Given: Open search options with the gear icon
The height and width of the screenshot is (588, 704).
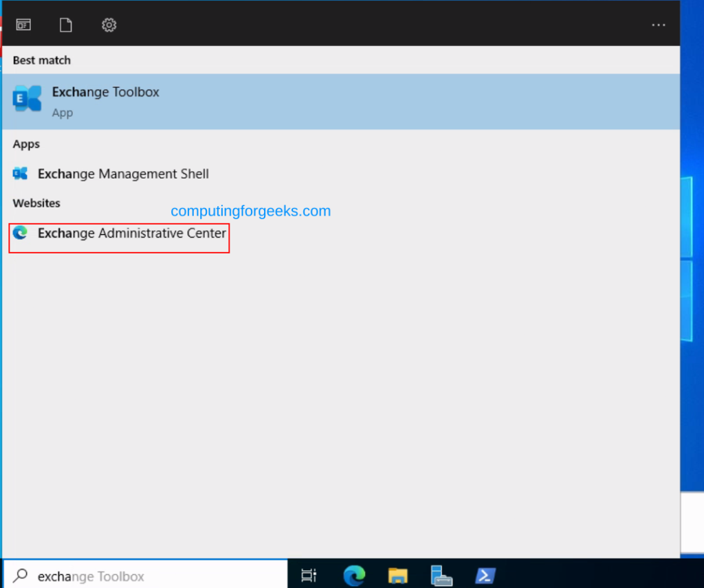Looking at the screenshot, I should pos(109,24).
